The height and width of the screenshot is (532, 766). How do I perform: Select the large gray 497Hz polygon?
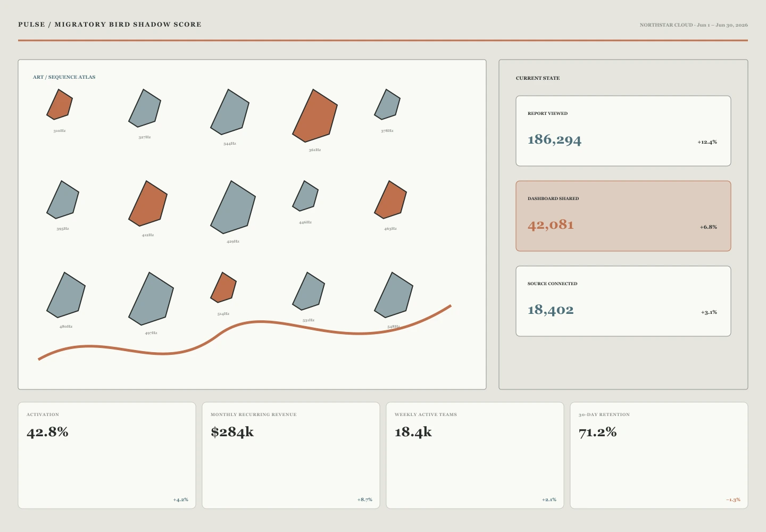coord(151,298)
